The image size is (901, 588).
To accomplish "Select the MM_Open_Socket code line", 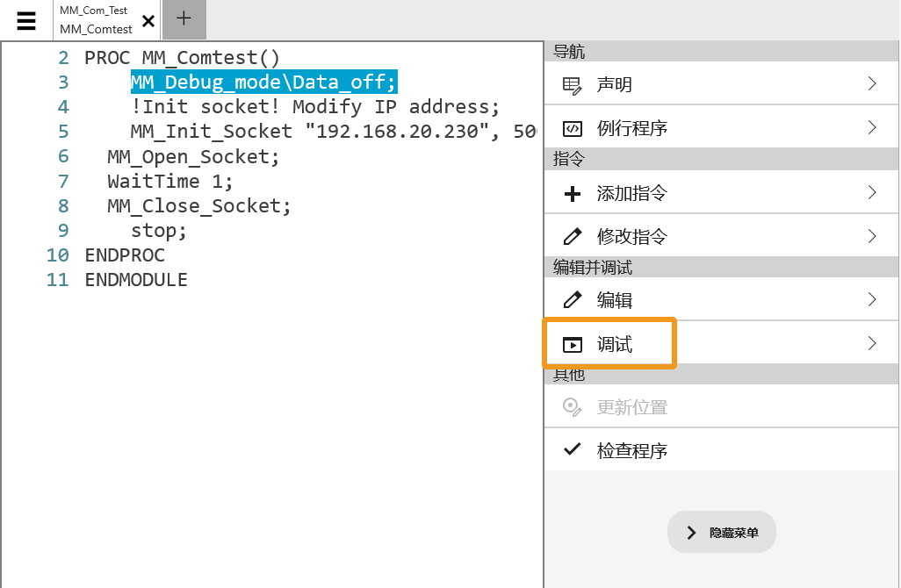I will pos(193,157).
